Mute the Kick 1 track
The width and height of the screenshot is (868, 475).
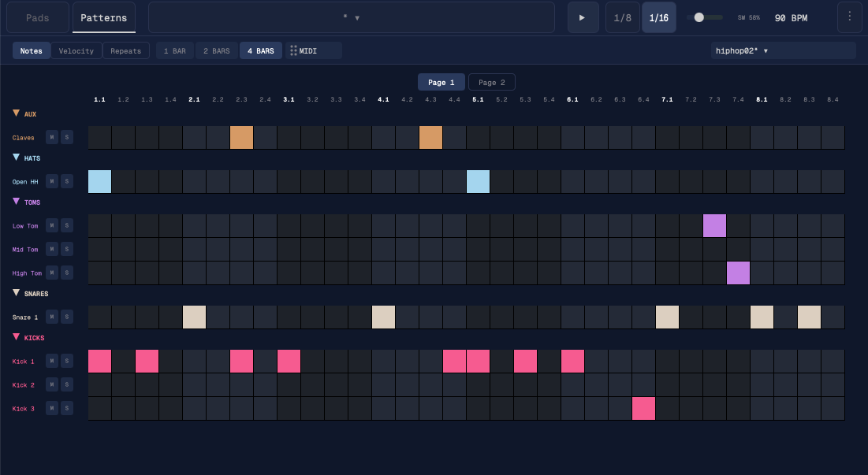[52, 361]
